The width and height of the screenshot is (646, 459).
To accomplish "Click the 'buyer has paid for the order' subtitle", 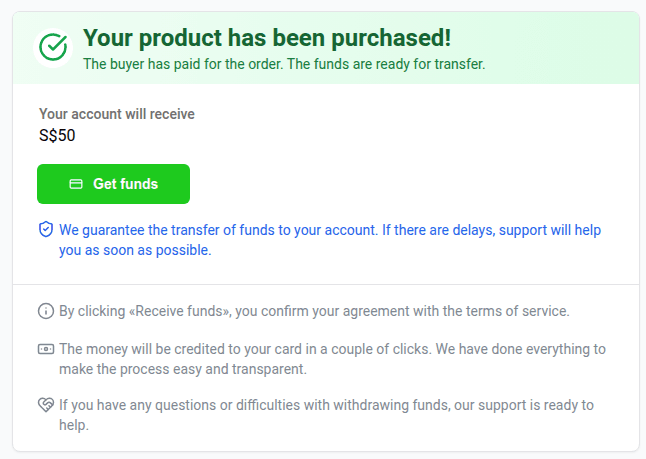I will tap(284, 64).
